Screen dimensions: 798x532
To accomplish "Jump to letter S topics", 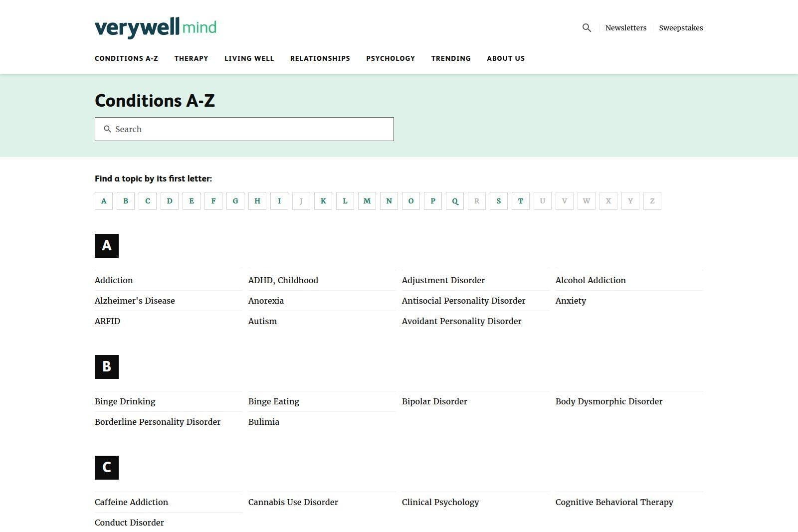I will coord(499,201).
